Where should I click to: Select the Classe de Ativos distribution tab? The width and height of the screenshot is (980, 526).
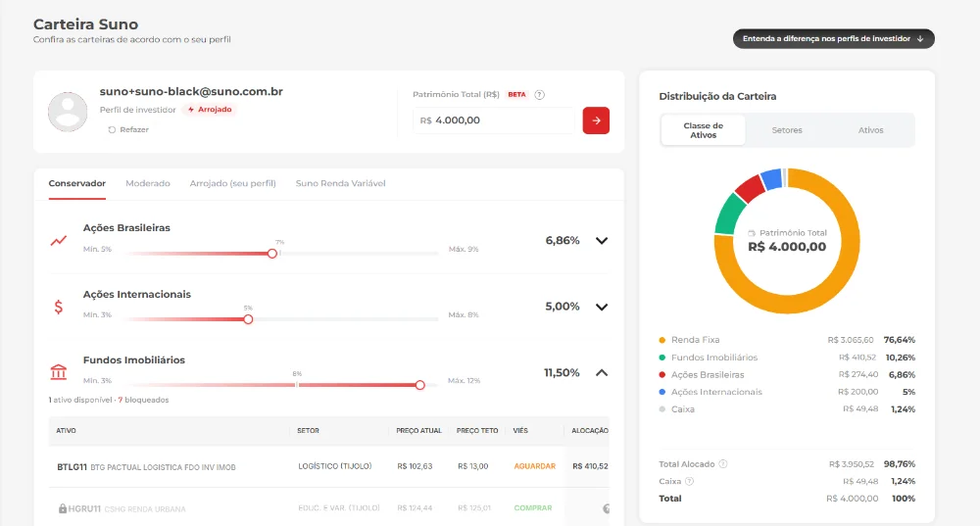[703, 130]
